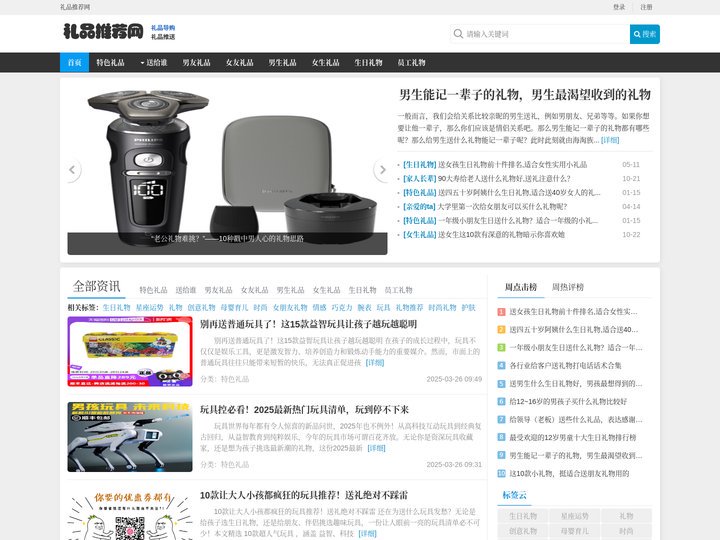Filter news by 特色礼品 tab
The width and height of the screenshot is (720, 540).
click(153, 290)
